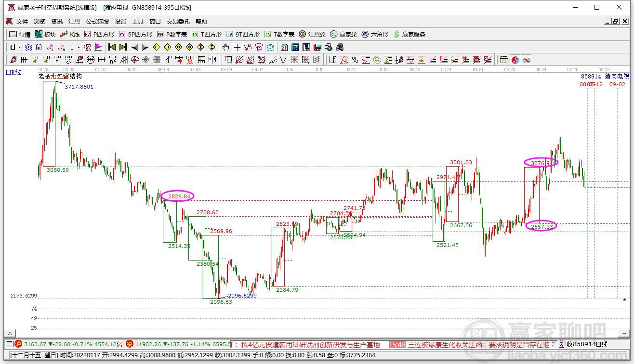Image resolution: width=634 pixels, height=364 pixels.
Task: Select the pencil drawing tool icon
Action: pyautogui.click(x=13, y=60)
